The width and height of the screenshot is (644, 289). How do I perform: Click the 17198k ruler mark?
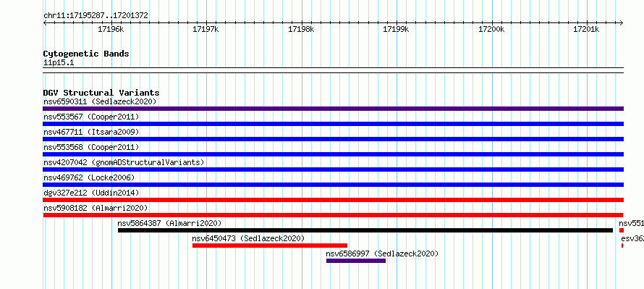(x=301, y=29)
